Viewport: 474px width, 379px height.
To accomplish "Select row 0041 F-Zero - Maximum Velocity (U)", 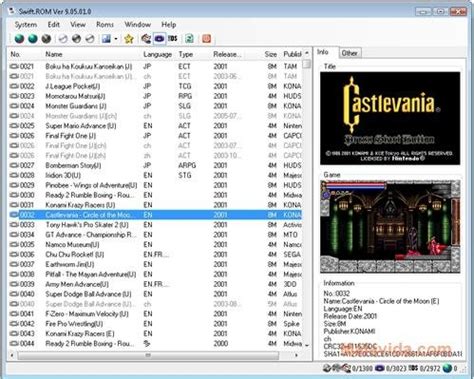I will [x=155, y=314].
